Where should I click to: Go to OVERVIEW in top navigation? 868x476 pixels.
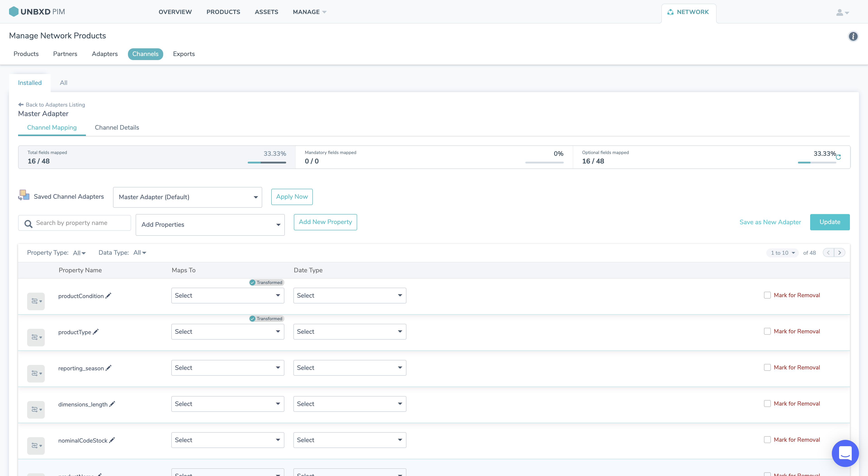click(175, 12)
